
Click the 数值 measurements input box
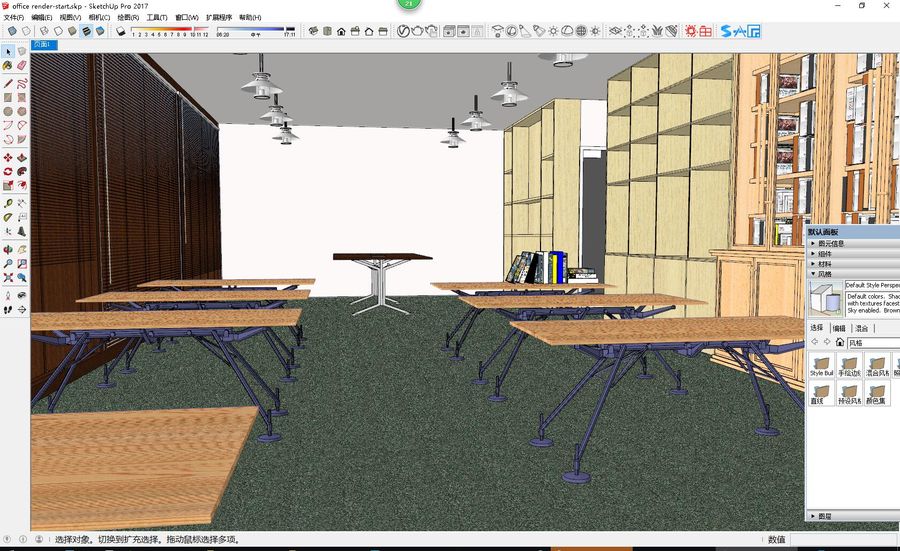point(845,540)
